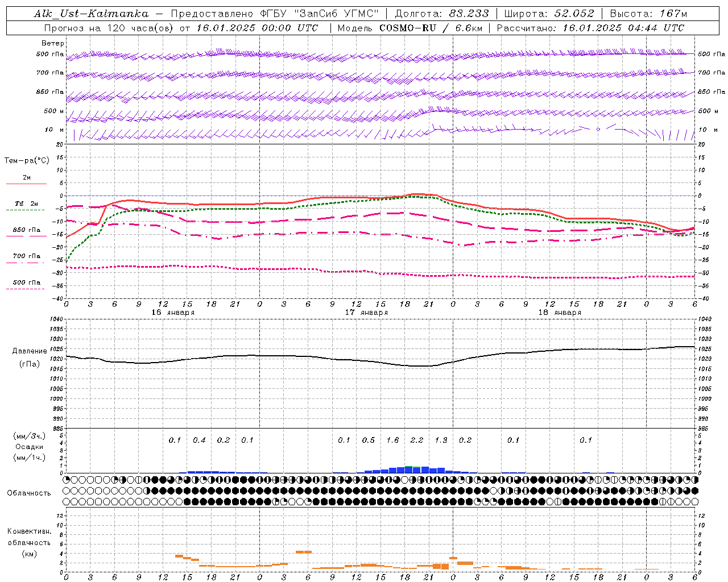Select the "Облачность" cloud cover label

click(29, 493)
